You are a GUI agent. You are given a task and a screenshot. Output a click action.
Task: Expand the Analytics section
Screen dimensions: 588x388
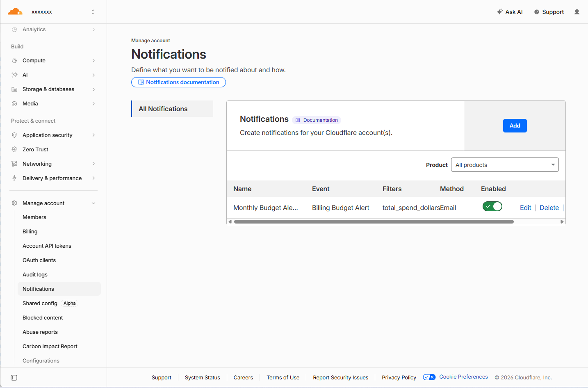93,30
